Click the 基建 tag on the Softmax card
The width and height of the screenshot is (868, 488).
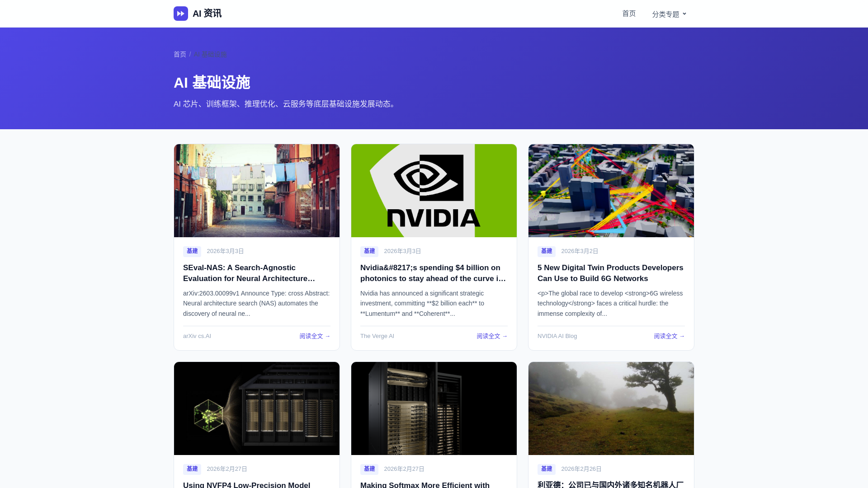pos(369,469)
